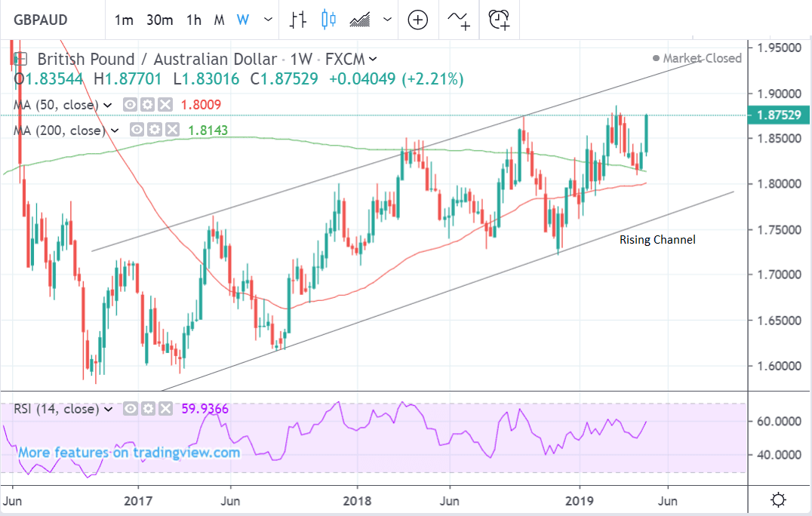Switch to the 1h timeframe
This screenshot has width=812, height=516.
click(x=194, y=20)
